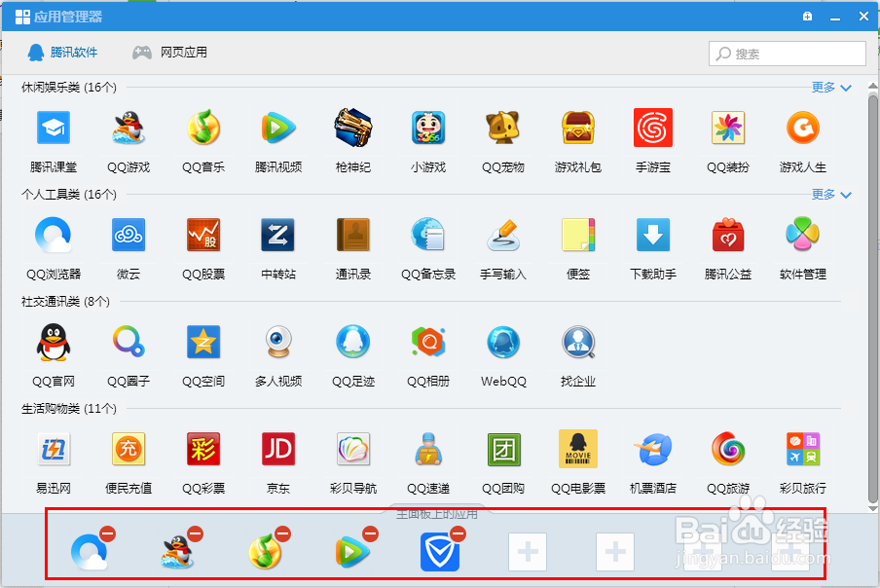The height and width of the screenshot is (588, 880).
Task: Switch to the 网页应用 tab
Action: click(x=169, y=53)
